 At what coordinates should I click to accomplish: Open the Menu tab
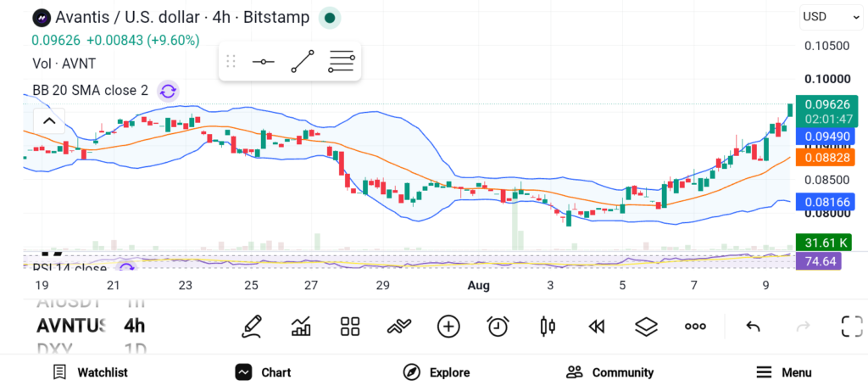click(784, 372)
